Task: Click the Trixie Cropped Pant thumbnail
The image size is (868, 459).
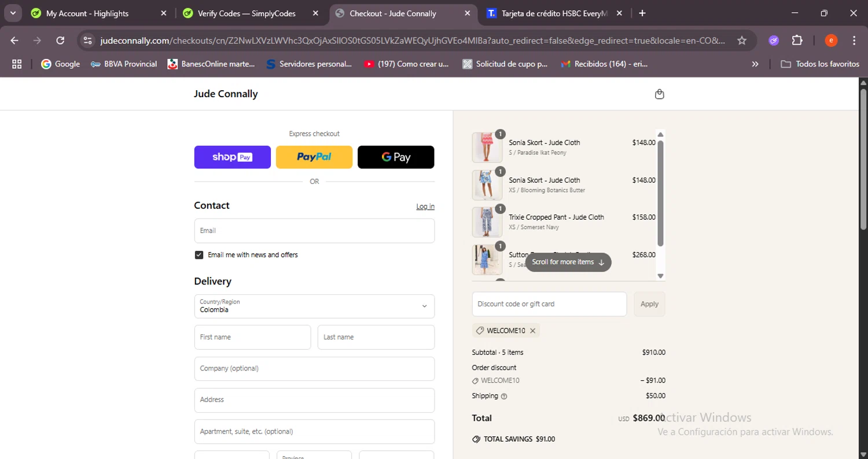Action: click(487, 223)
